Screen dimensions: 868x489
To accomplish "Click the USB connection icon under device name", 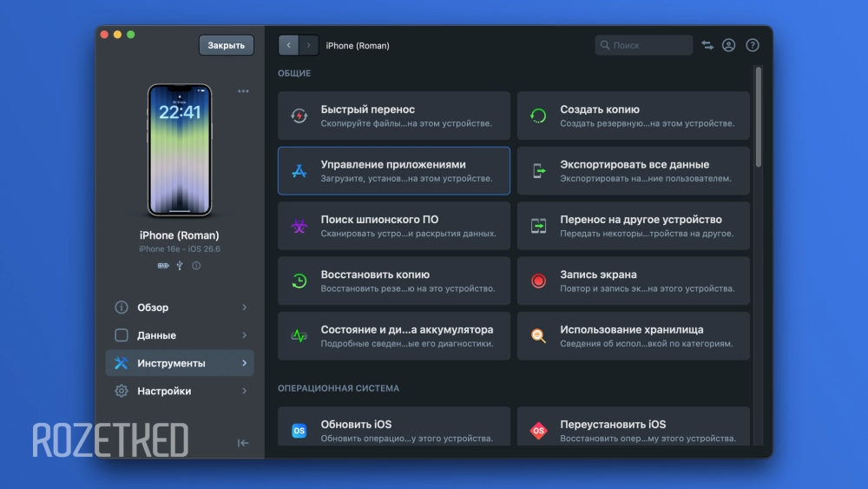I will (180, 266).
